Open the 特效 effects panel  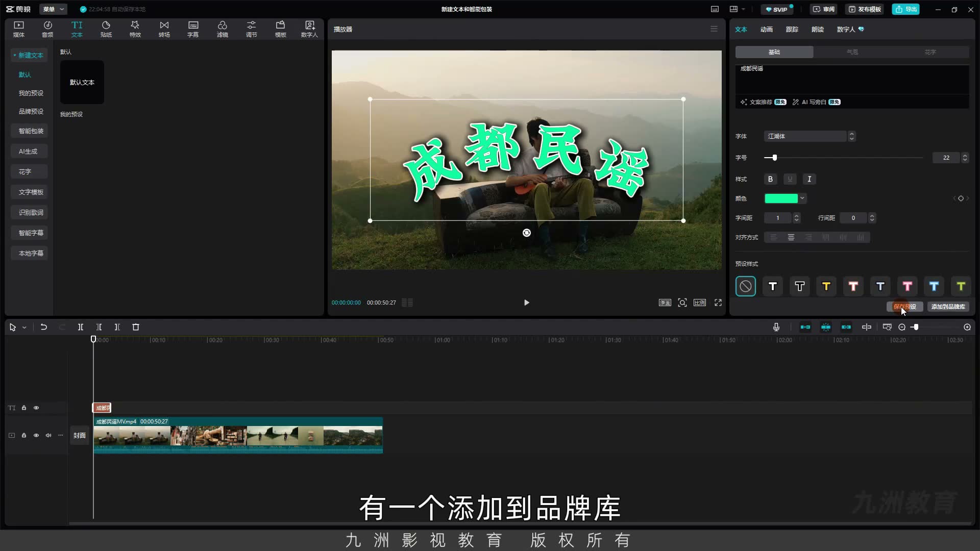(135, 29)
